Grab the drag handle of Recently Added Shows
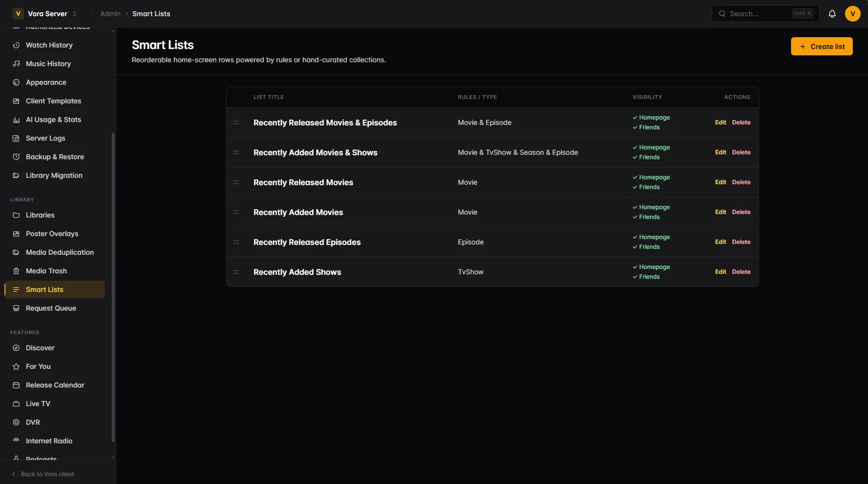Image resolution: width=868 pixels, height=484 pixels. point(236,272)
